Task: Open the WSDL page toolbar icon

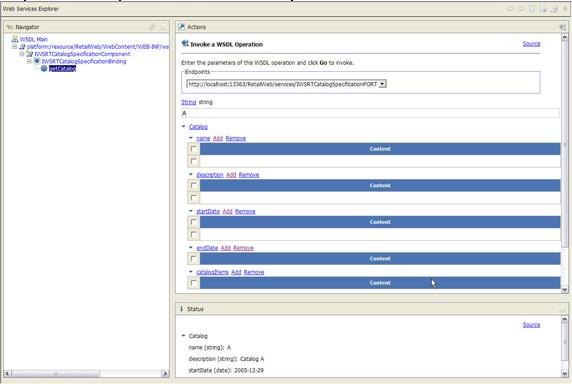Action: [554, 9]
